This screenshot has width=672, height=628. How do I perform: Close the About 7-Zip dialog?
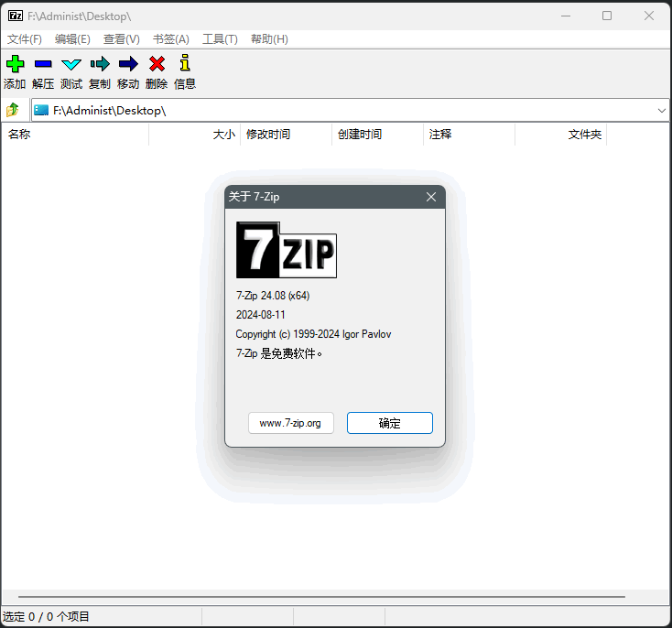[431, 197]
